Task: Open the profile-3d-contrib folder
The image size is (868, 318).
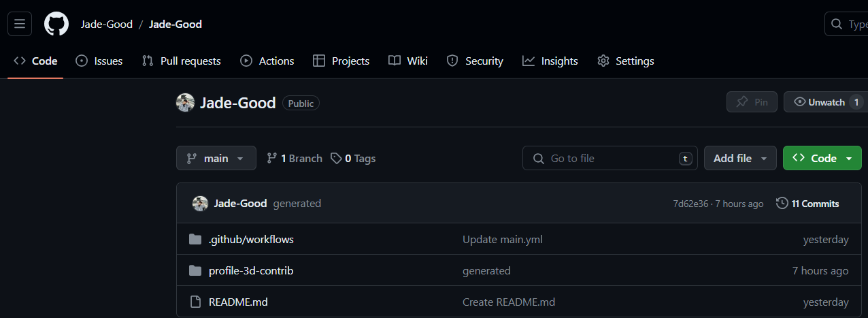Action: (x=251, y=270)
